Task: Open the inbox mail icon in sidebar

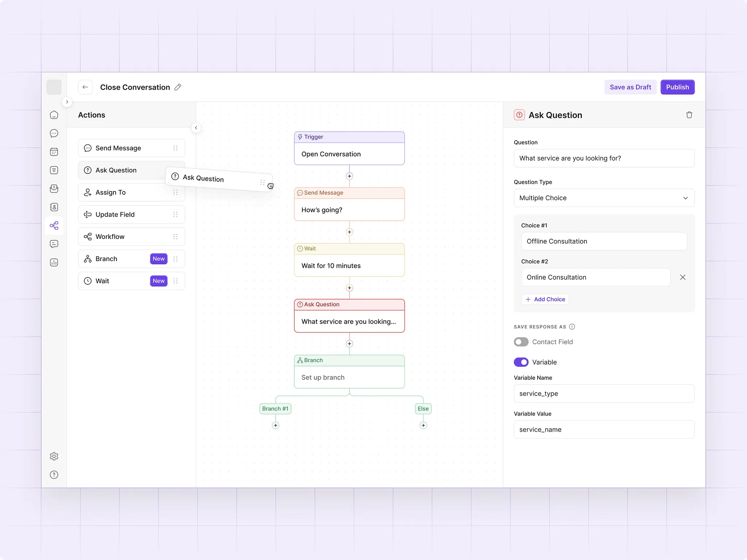Action: (54, 188)
